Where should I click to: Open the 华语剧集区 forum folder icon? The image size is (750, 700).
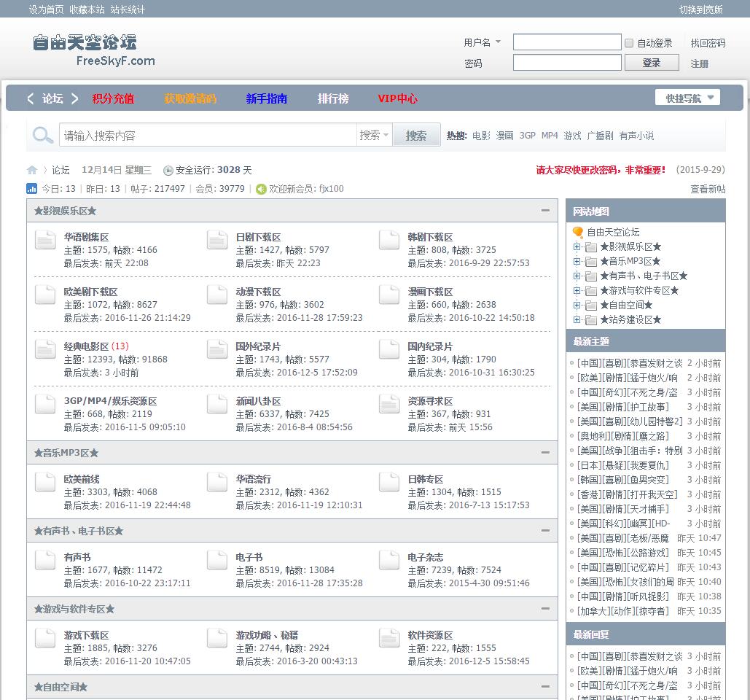45,240
